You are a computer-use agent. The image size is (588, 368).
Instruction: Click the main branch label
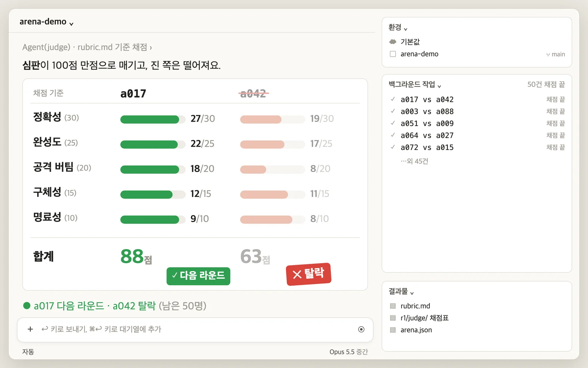click(x=556, y=54)
